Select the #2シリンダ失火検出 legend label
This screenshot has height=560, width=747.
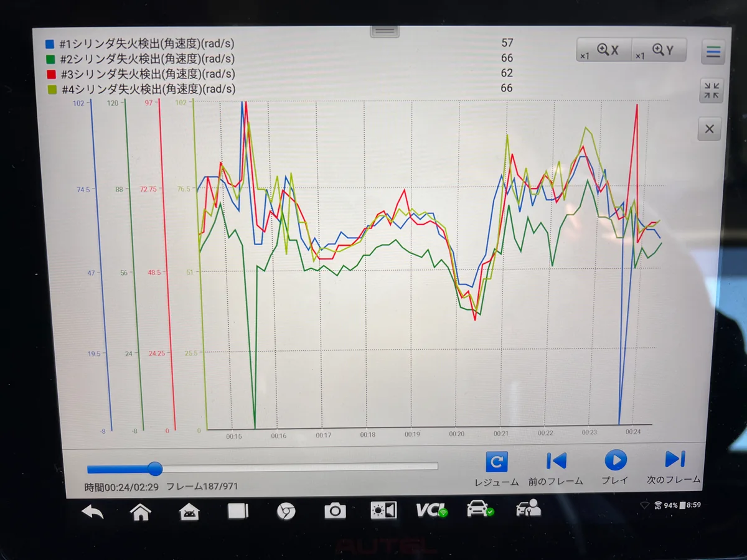click(x=147, y=59)
